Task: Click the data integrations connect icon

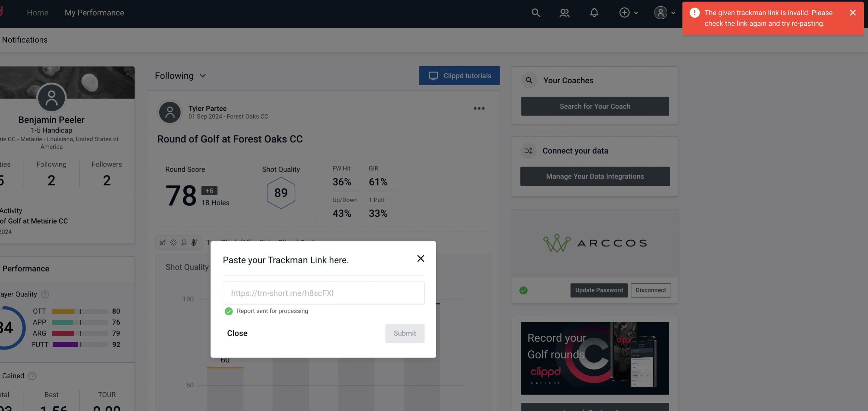Action: coord(529,151)
